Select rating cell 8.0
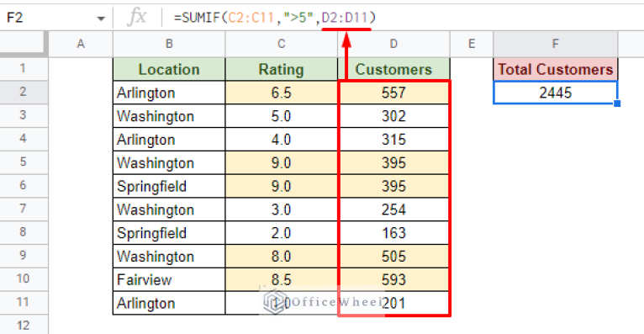The width and height of the screenshot is (644, 334). tap(282, 257)
